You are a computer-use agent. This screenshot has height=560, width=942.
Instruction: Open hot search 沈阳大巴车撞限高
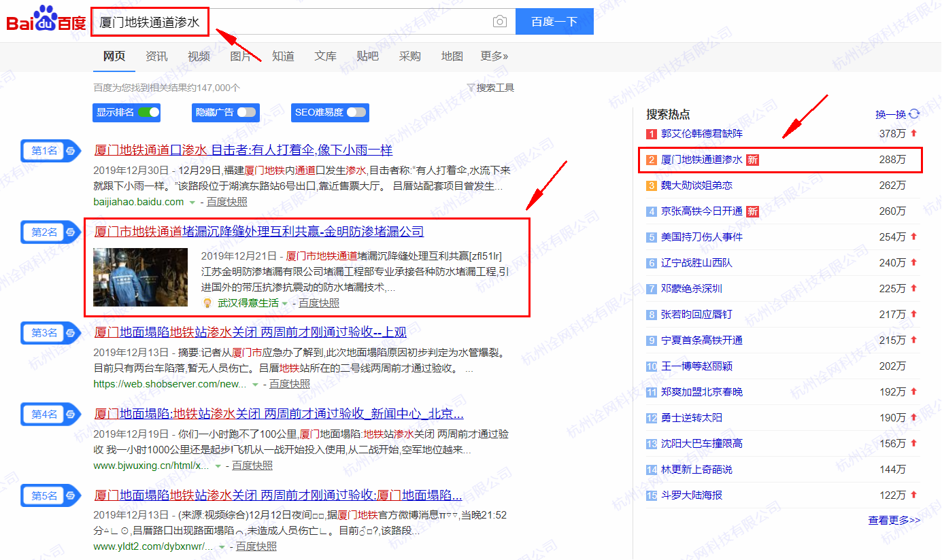tap(702, 444)
